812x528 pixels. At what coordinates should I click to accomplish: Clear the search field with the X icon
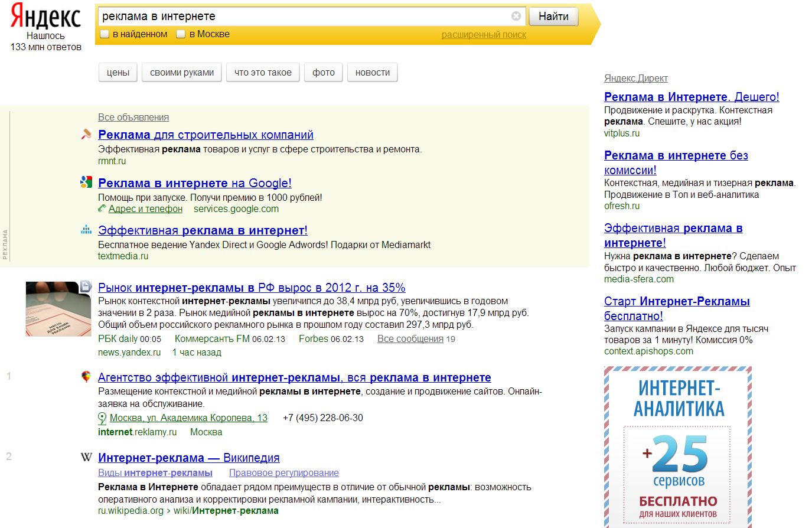(516, 16)
